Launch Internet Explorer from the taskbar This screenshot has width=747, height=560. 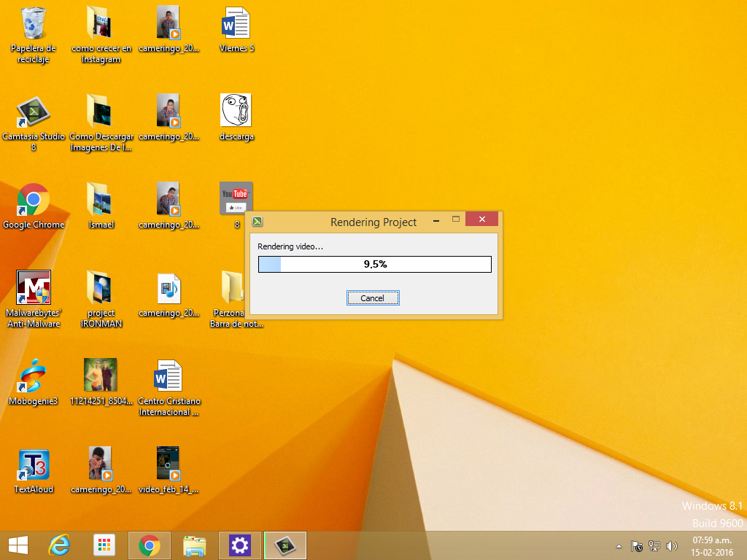click(x=59, y=545)
